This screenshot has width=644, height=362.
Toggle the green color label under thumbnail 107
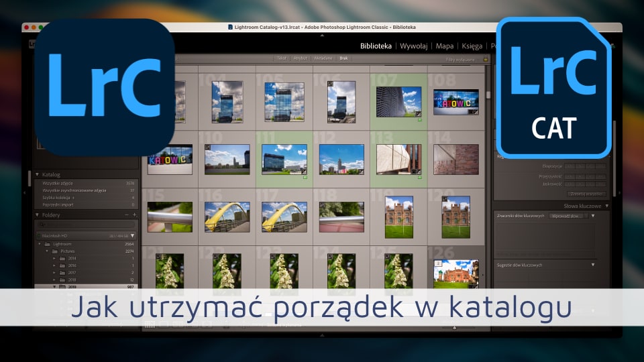[419, 119]
